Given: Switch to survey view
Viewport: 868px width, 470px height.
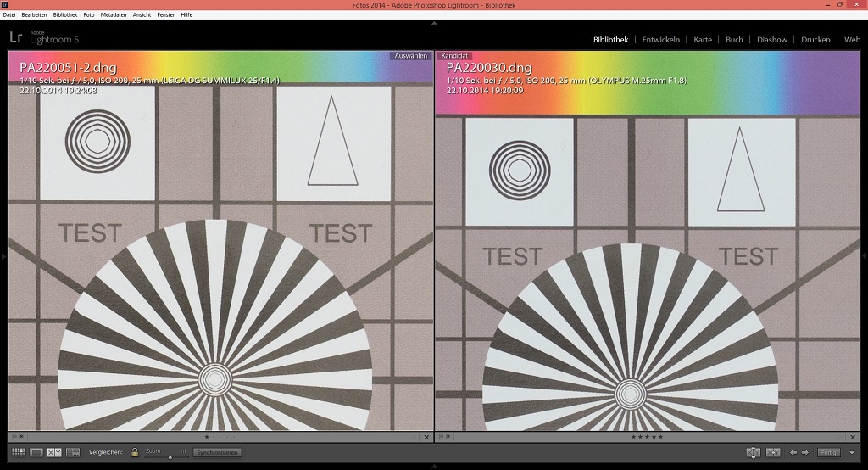Looking at the screenshot, I should point(73,453).
